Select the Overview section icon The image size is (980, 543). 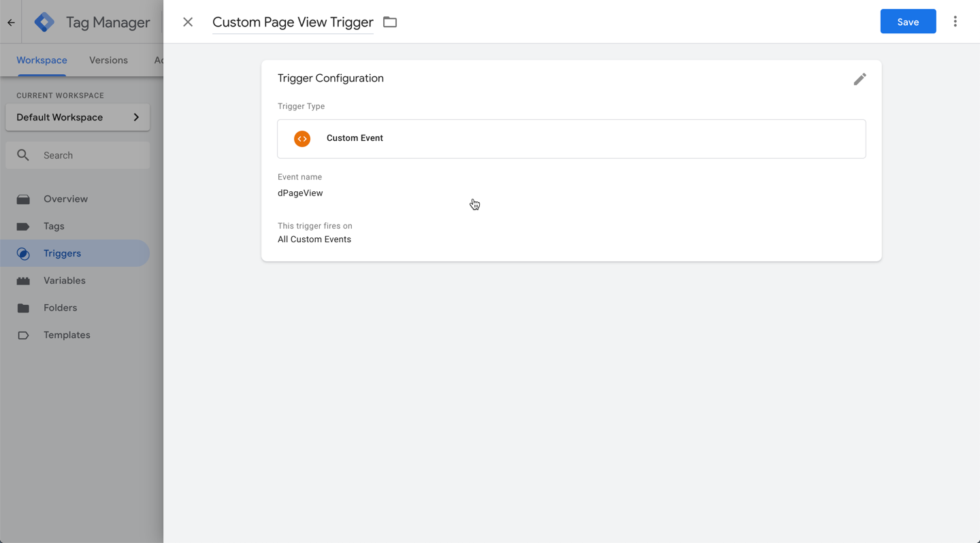click(x=23, y=199)
